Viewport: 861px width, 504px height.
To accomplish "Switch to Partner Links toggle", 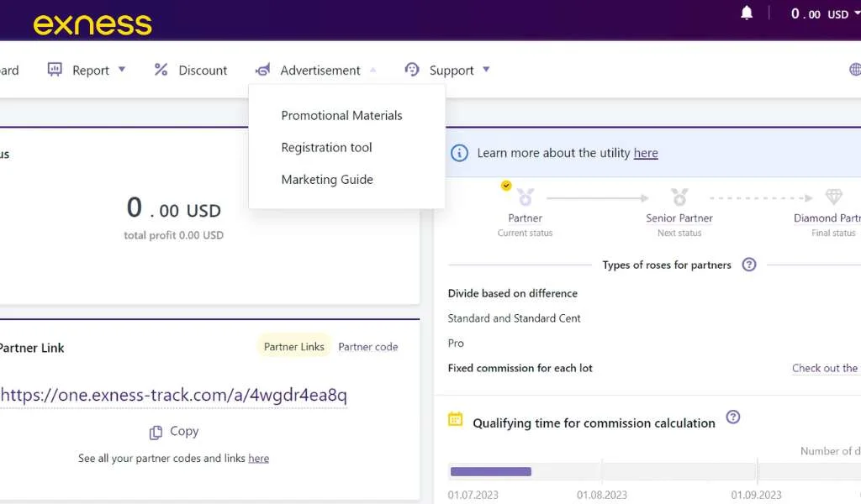I will 293,347.
